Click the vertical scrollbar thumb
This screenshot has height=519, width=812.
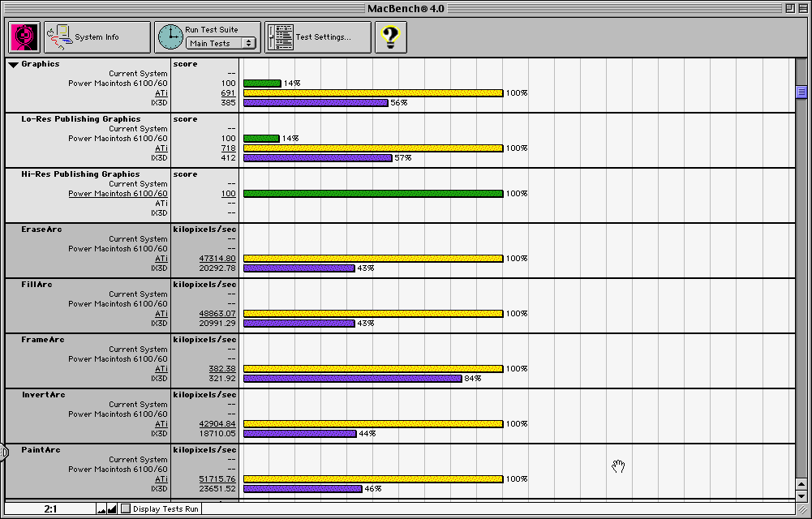point(801,92)
